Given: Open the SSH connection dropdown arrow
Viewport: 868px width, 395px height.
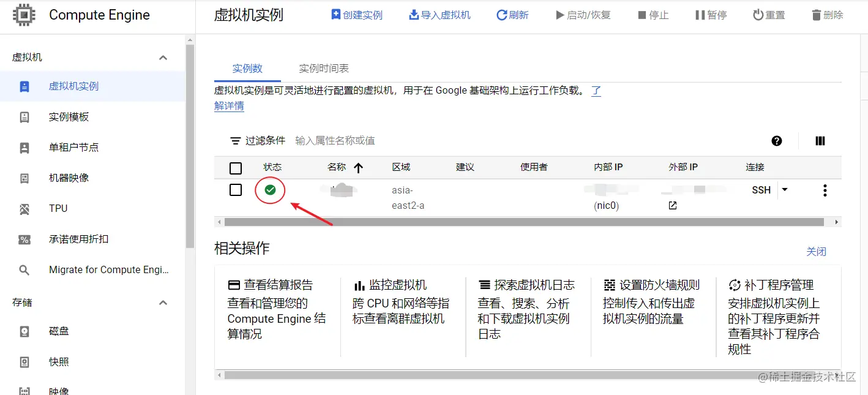Looking at the screenshot, I should [785, 190].
